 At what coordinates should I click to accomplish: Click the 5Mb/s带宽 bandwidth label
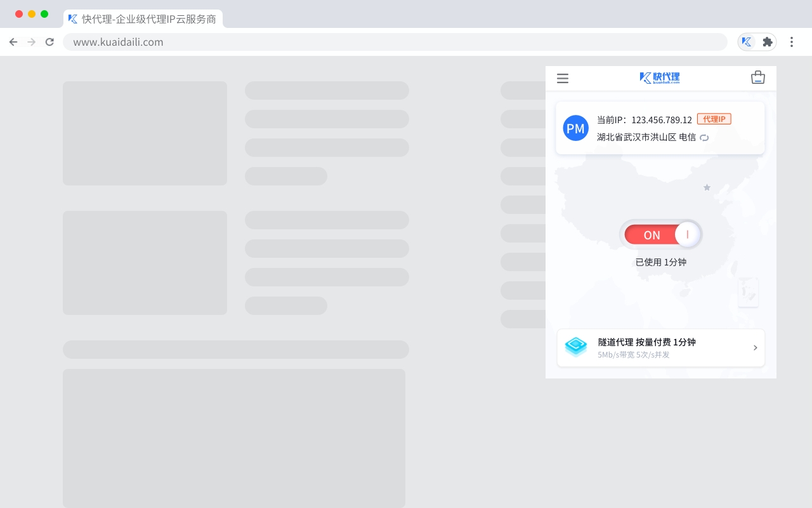pos(616,354)
